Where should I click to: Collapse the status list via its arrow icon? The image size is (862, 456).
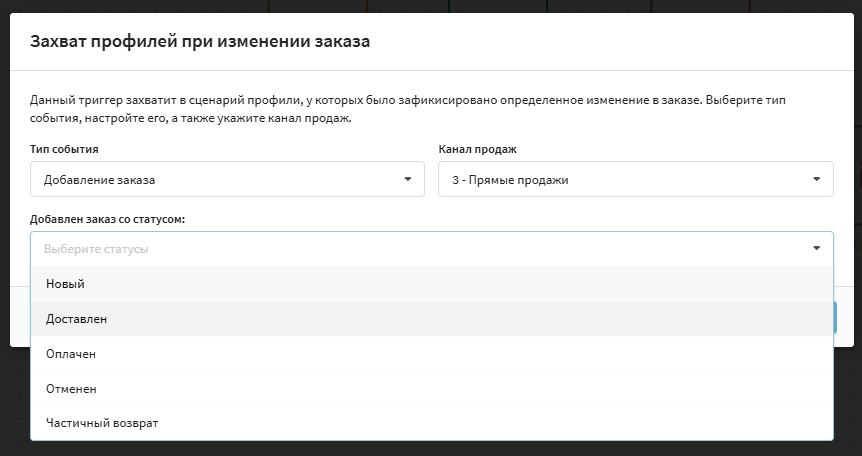(x=816, y=249)
